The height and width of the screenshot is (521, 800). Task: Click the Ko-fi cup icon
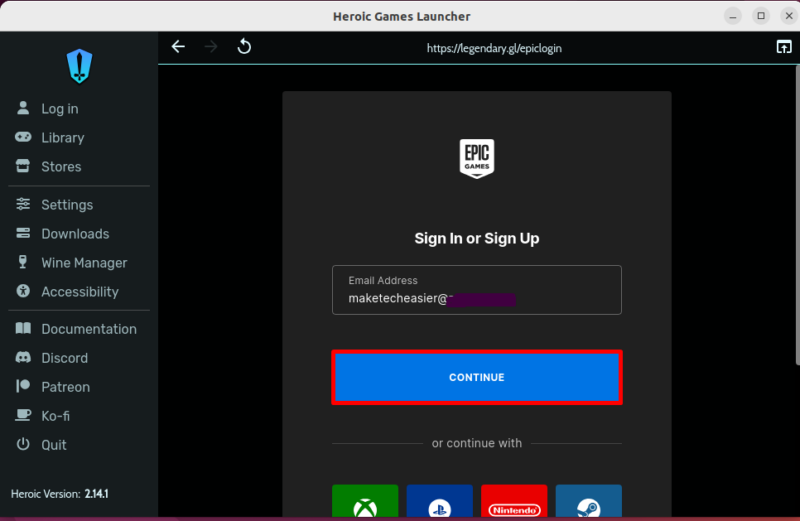coord(23,415)
